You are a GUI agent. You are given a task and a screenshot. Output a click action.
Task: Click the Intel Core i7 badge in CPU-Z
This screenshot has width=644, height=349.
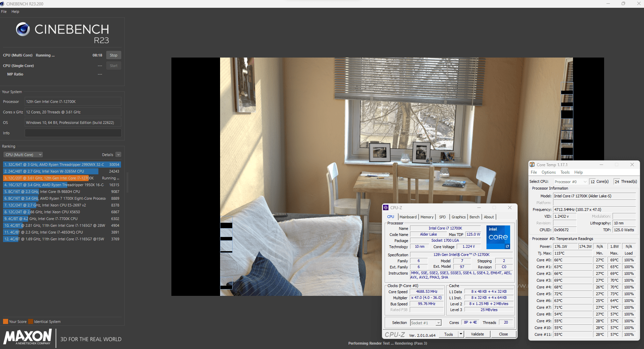pyautogui.click(x=498, y=237)
